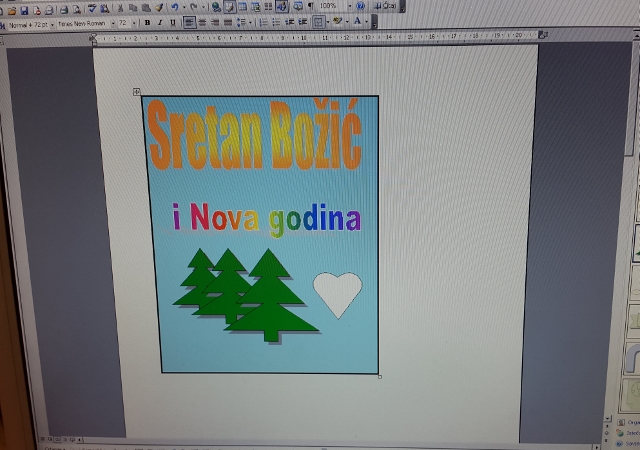Click horizontal scrollbar right arrow
The height and width of the screenshot is (450, 640).
pos(597,447)
